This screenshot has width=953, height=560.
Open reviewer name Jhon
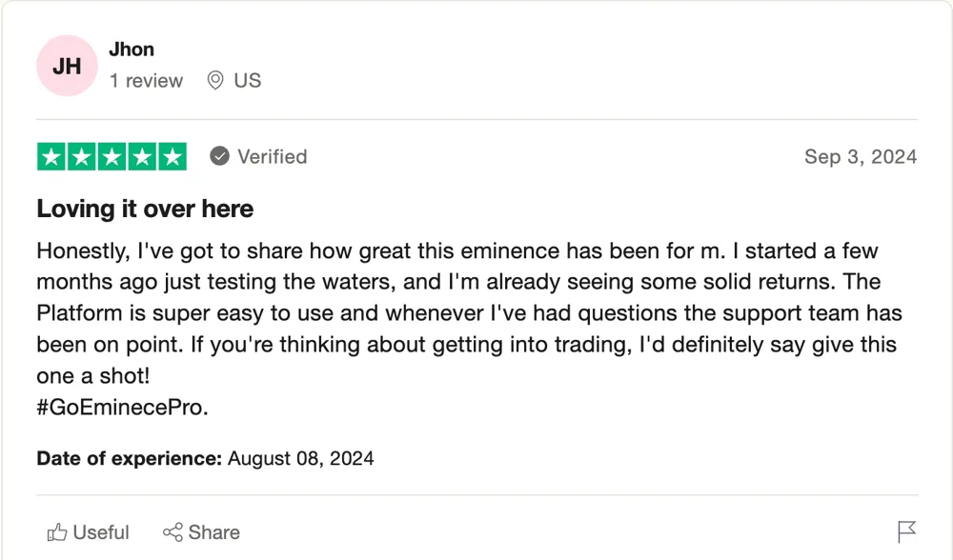pyautogui.click(x=132, y=50)
